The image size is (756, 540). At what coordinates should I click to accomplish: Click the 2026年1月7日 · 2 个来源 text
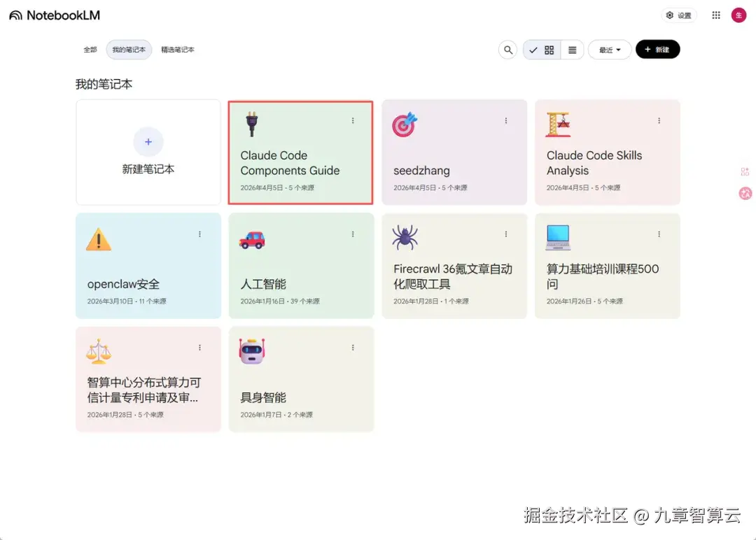pyautogui.click(x=276, y=415)
